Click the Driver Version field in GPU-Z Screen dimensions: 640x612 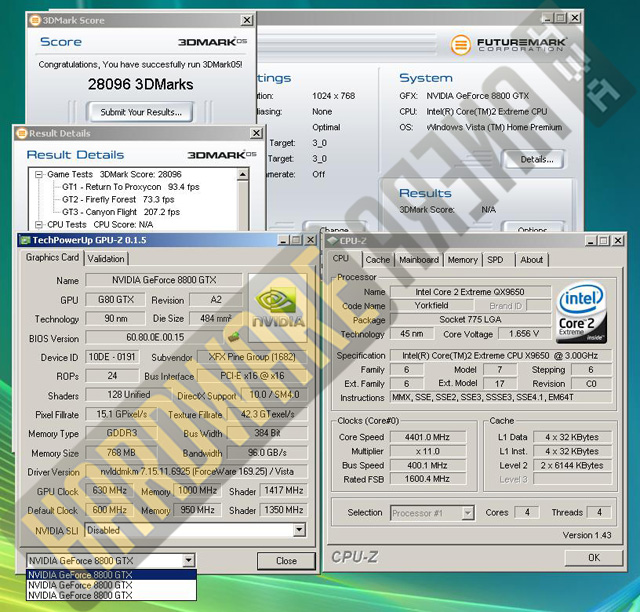[x=197, y=472]
